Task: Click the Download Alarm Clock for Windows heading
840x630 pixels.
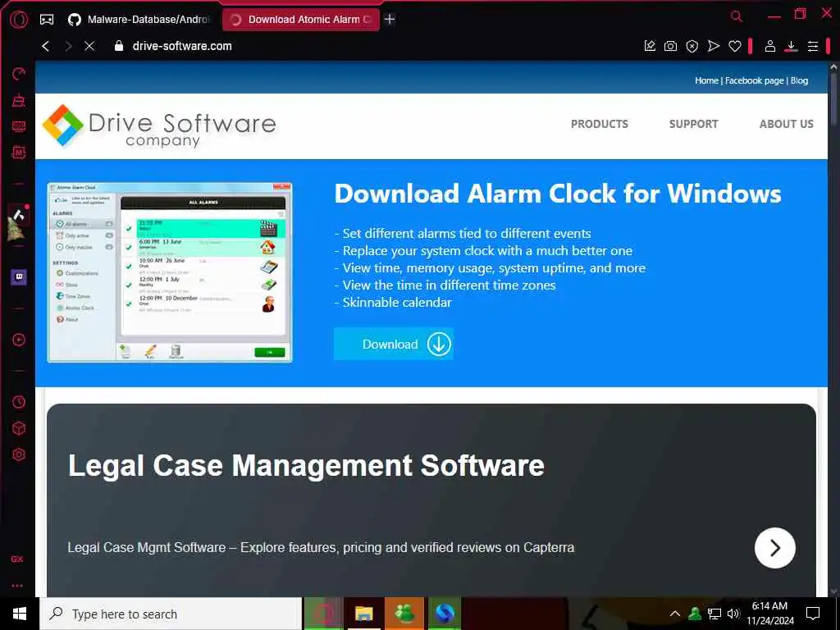Action: (558, 194)
